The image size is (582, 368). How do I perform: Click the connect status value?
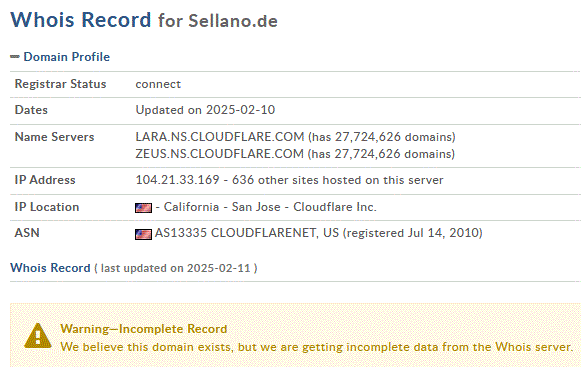[158, 84]
